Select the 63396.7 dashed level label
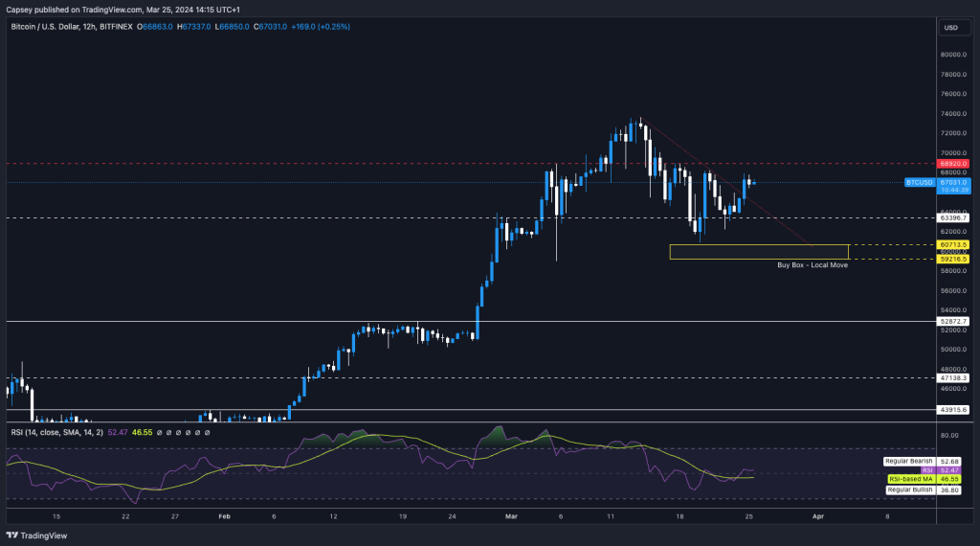This screenshot has width=980, height=546. pos(954,218)
